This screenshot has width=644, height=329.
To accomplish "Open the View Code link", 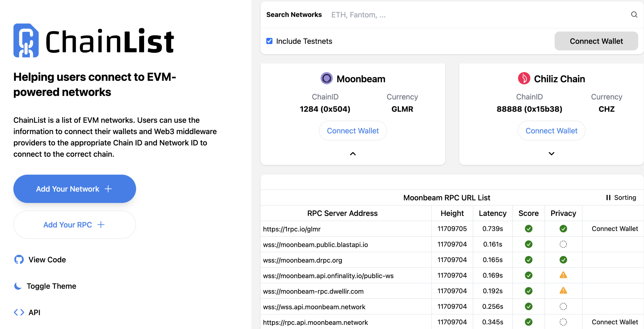I will tap(40, 260).
